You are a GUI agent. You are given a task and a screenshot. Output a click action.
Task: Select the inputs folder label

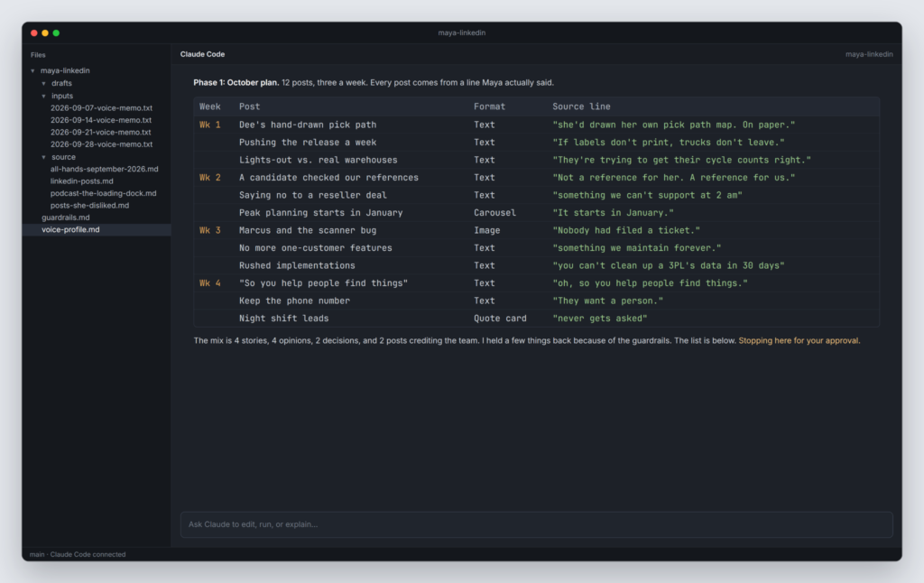(62, 96)
